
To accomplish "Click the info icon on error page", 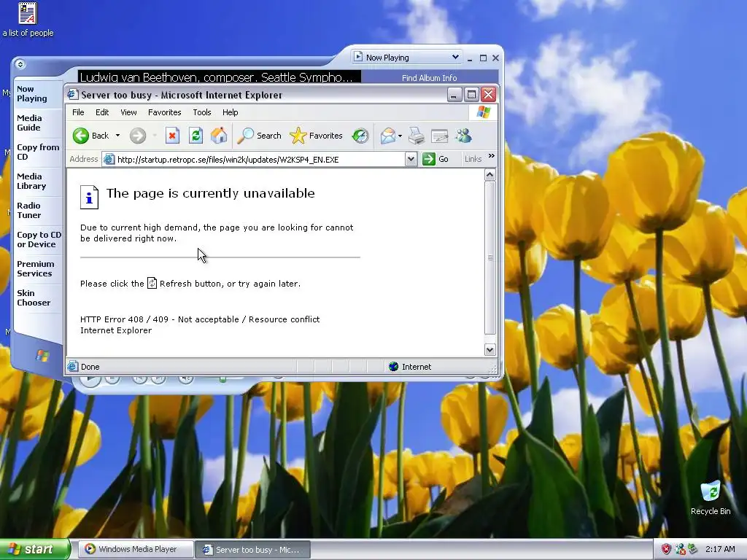I will pyautogui.click(x=89, y=197).
